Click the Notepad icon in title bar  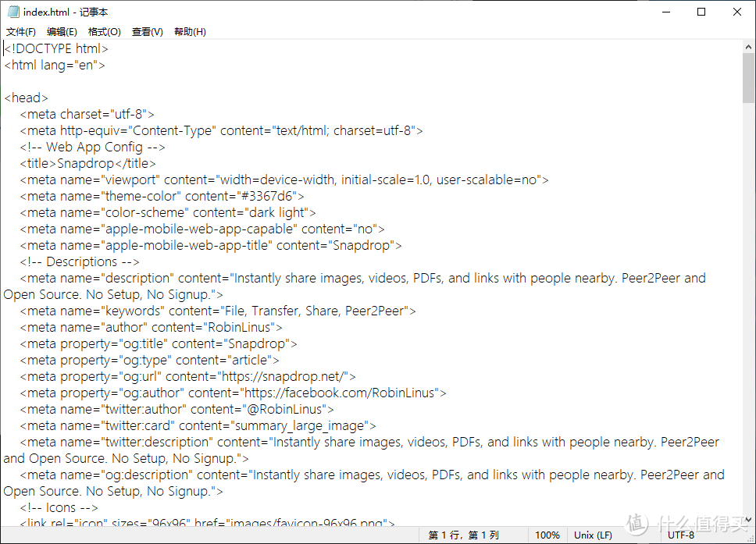click(13, 12)
